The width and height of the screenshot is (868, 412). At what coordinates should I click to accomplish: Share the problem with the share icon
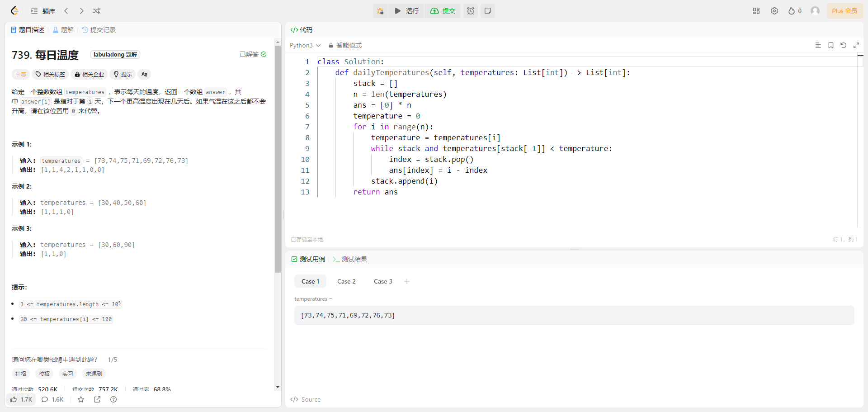(97, 399)
